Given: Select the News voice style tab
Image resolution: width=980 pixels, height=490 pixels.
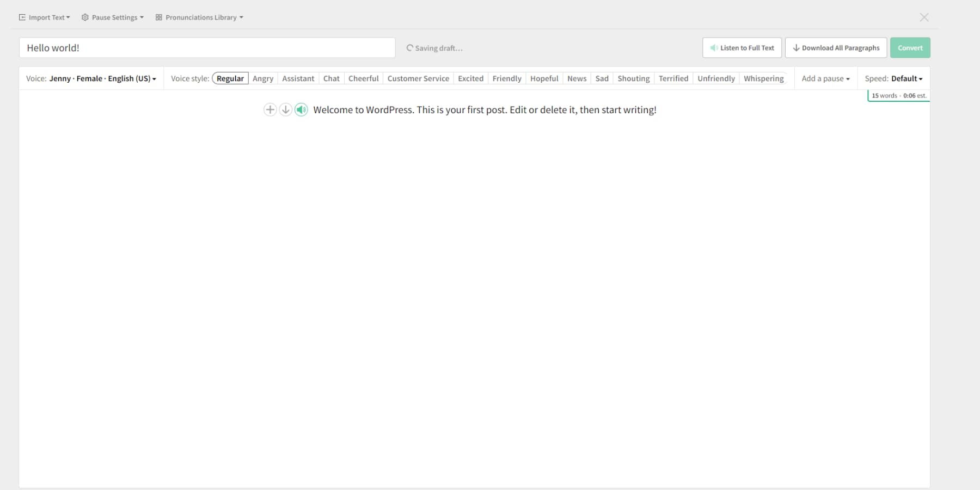Looking at the screenshot, I should coord(577,78).
